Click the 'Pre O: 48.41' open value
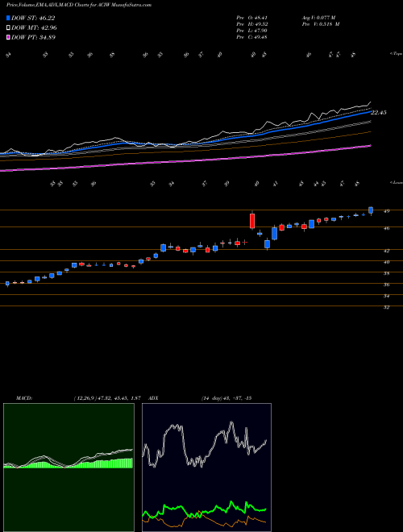The height and width of the screenshot is (532, 403). [x=251, y=18]
